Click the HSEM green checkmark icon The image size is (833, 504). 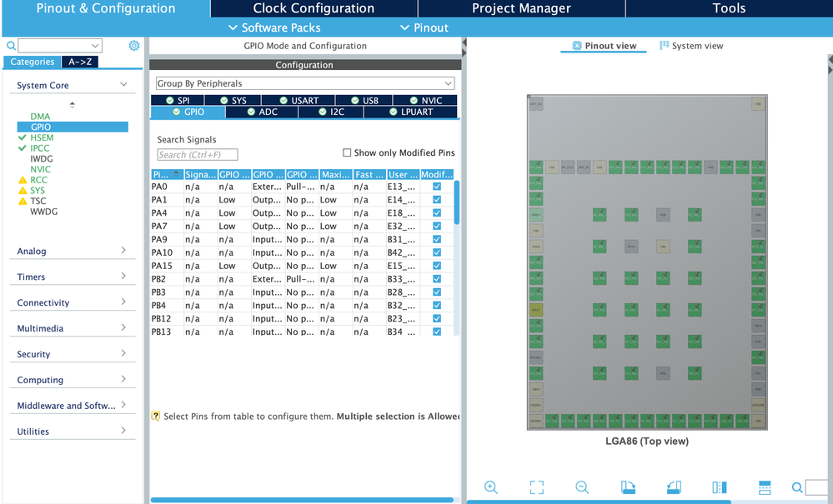click(x=23, y=137)
